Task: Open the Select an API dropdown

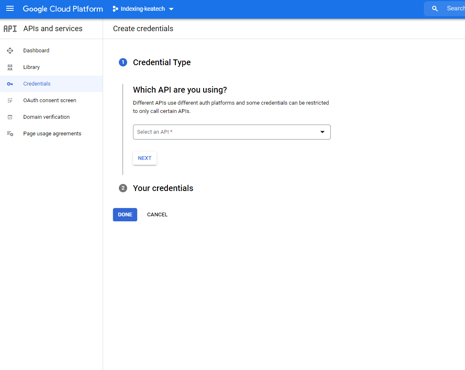Action: click(x=232, y=132)
